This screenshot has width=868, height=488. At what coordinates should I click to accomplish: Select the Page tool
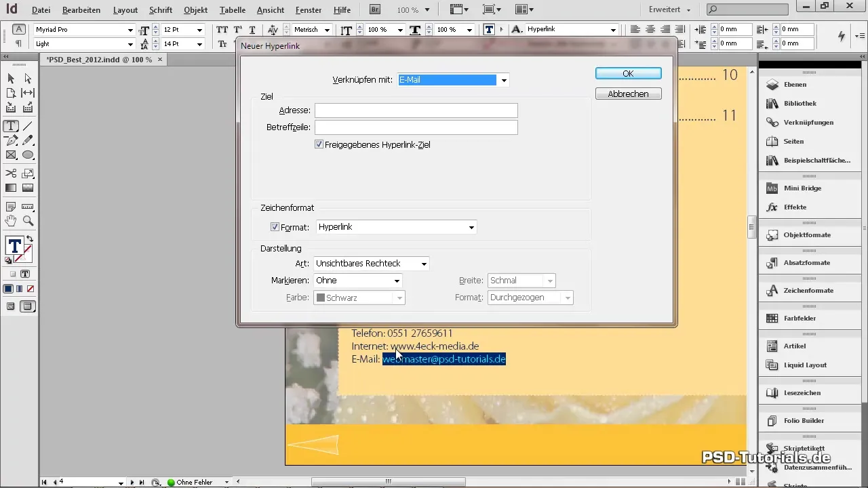[x=11, y=93]
